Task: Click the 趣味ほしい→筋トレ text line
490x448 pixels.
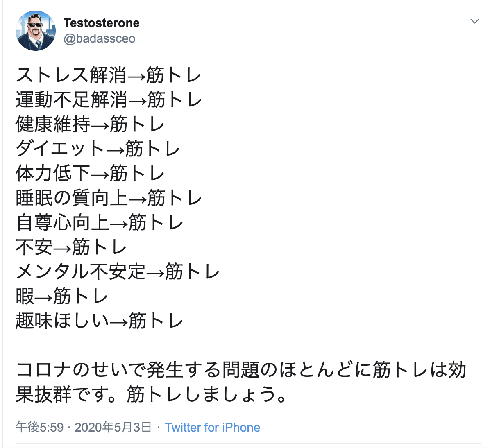Action: pyautogui.click(x=100, y=321)
